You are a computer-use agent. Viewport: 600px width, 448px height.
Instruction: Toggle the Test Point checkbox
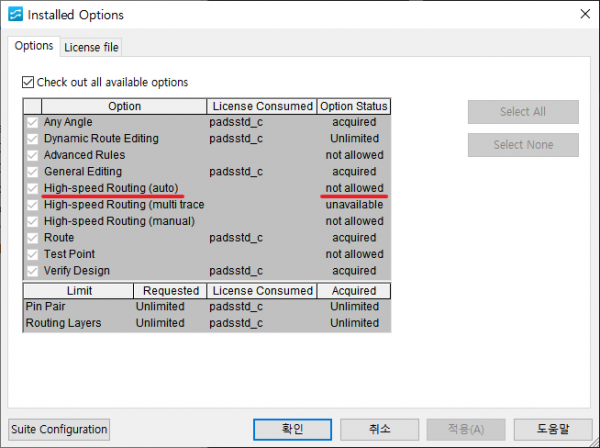(33, 254)
